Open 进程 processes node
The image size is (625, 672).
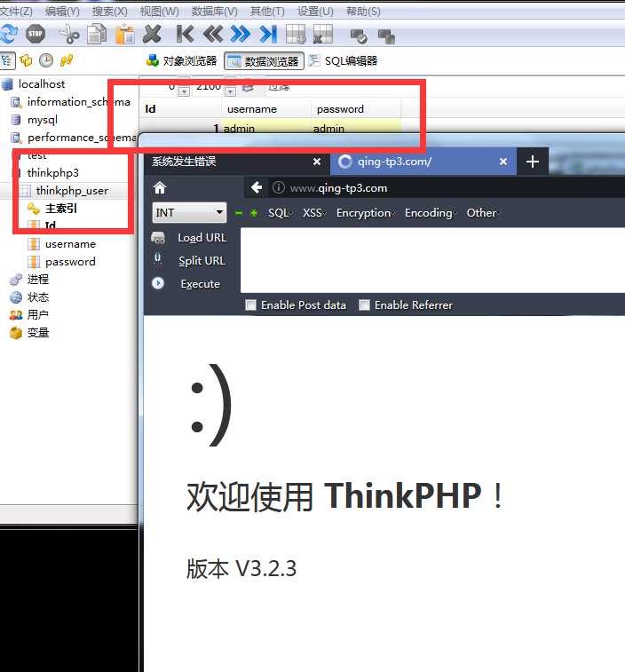point(37,280)
